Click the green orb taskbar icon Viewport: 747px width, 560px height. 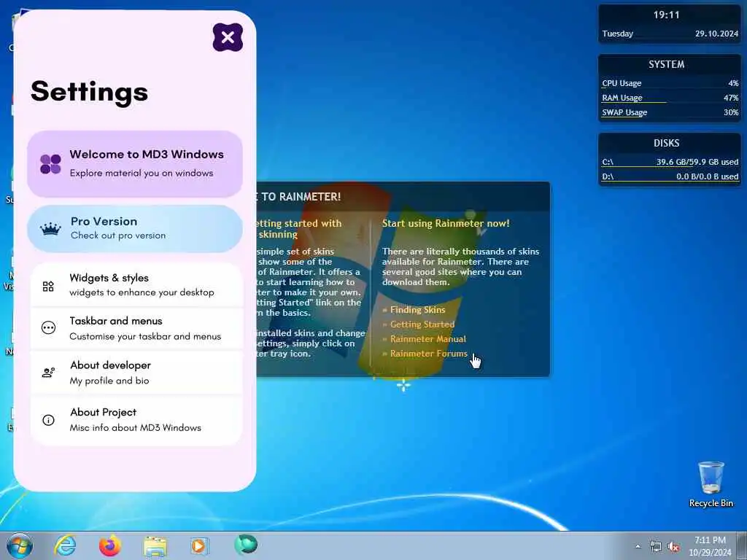pyautogui.click(x=246, y=544)
